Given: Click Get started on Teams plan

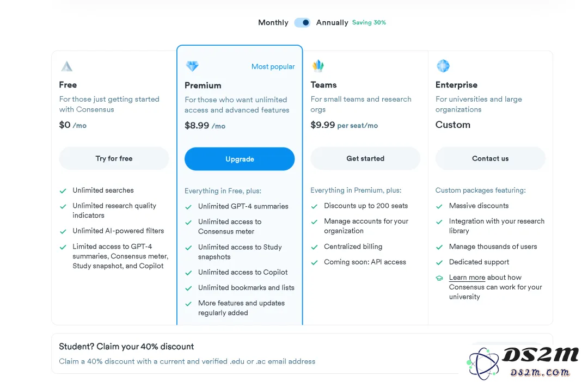Looking at the screenshot, I should pos(365,158).
